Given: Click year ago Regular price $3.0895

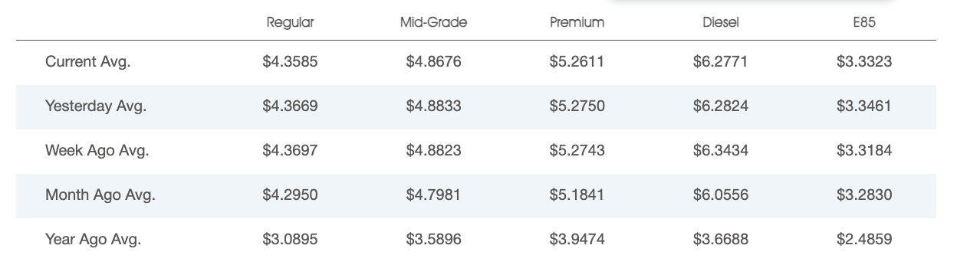Looking at the screenshot, I should (x=290, y=240).
